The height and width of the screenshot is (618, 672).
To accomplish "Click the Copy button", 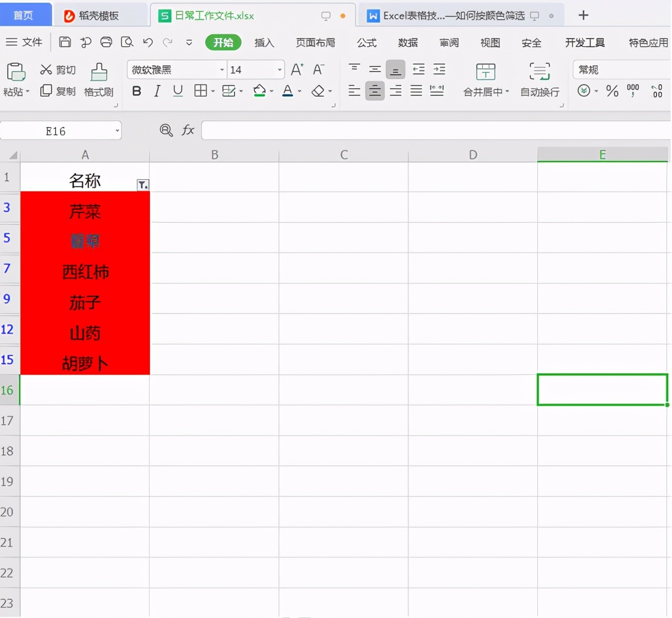I will tap(57, 90).
